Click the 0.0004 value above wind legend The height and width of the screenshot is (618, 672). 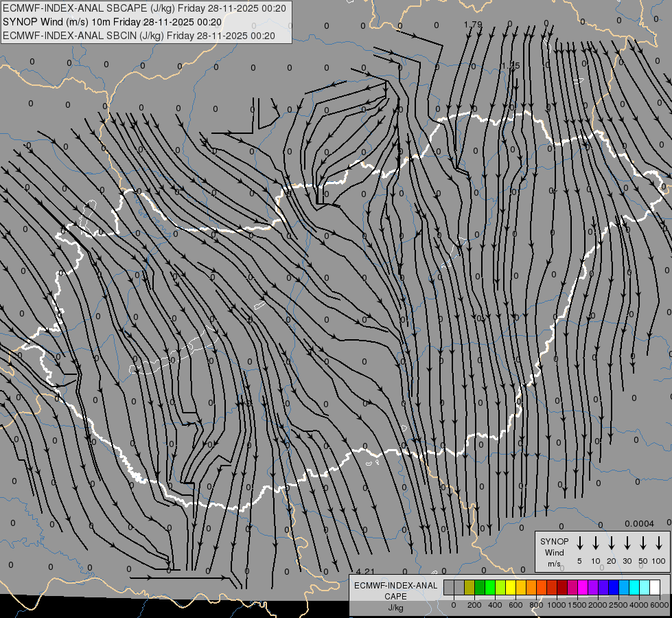pos(640,524)
